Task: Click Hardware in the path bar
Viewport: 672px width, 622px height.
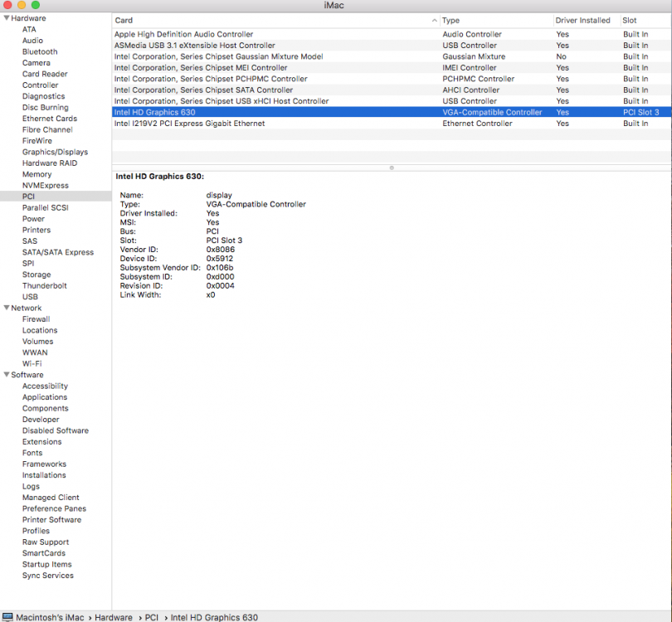Action: click(114, 617)
